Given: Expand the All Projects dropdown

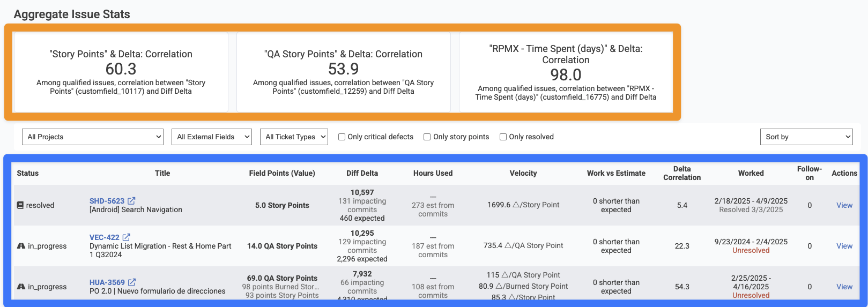Looking at the screenshot, I should point(93,137).
